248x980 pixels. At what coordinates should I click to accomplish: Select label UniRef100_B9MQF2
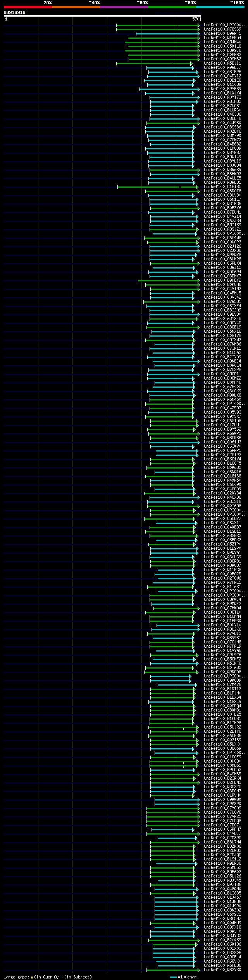tap(222, 604)
